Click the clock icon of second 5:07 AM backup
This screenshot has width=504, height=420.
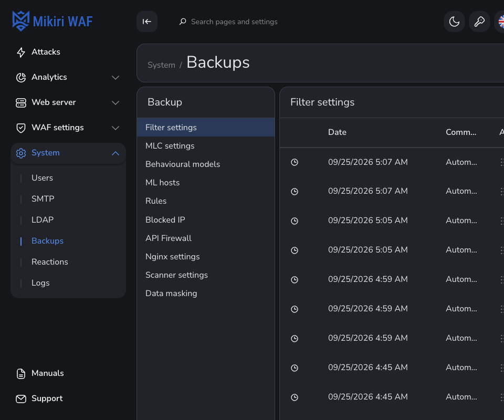(295, 192)
